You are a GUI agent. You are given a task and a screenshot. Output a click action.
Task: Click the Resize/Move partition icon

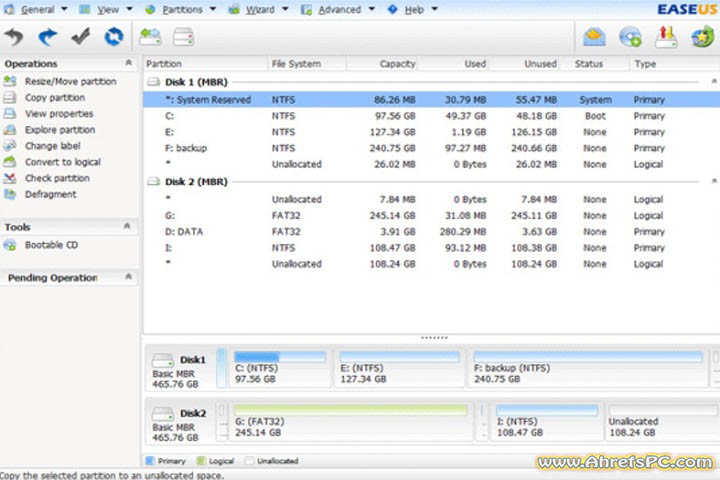pyautogui.click(x=10, y=81)
